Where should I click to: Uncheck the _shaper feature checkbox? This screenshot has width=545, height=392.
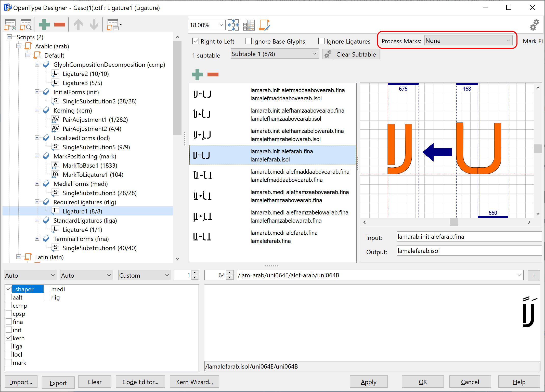click(9, 289)
